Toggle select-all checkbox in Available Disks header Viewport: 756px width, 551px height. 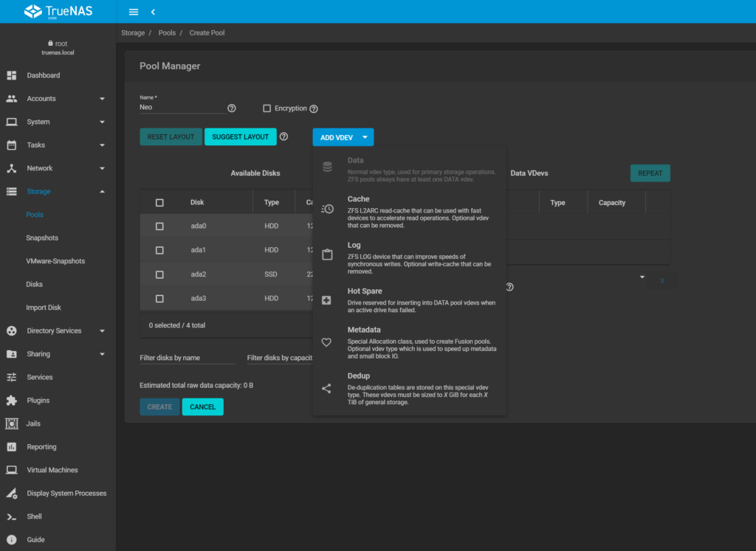(x=159, y=203)
